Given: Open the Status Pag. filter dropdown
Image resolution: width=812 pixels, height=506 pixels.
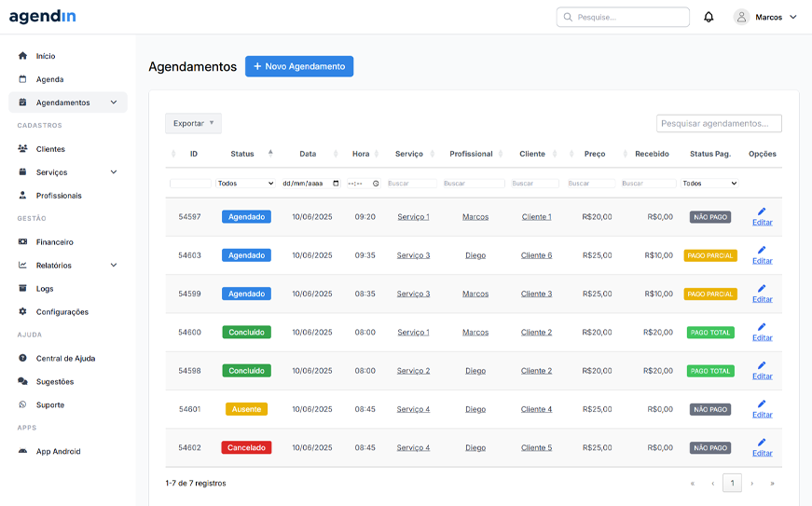Looking at the screenshot, I should [709, 184].
